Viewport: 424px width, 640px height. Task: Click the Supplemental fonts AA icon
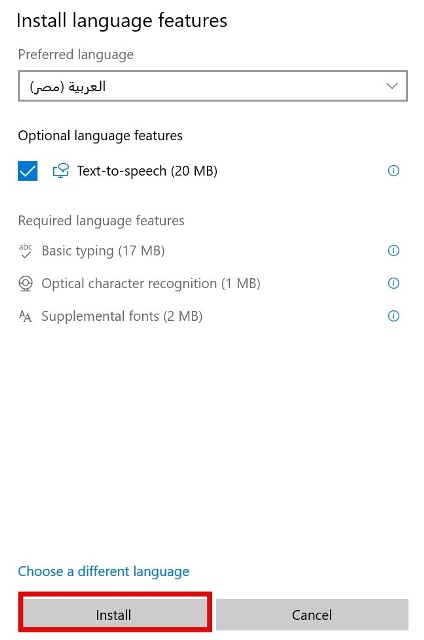pyautogui.click(x=25, y=316)
